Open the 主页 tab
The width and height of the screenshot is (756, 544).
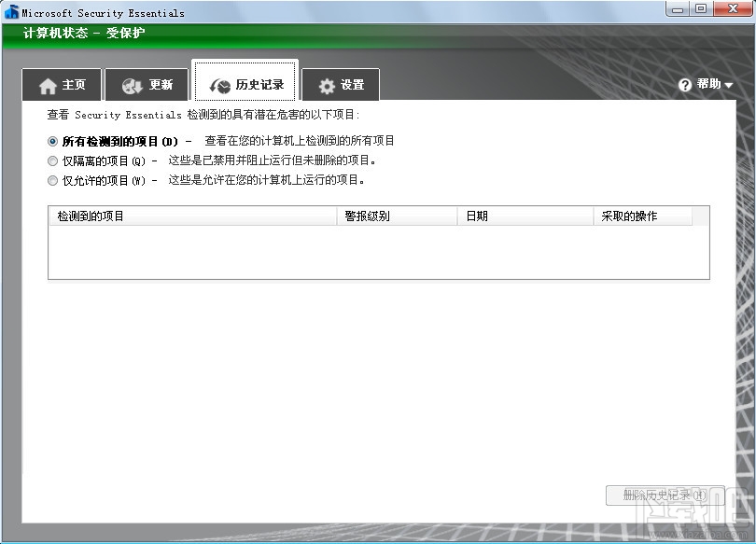(x=62, y=85)
